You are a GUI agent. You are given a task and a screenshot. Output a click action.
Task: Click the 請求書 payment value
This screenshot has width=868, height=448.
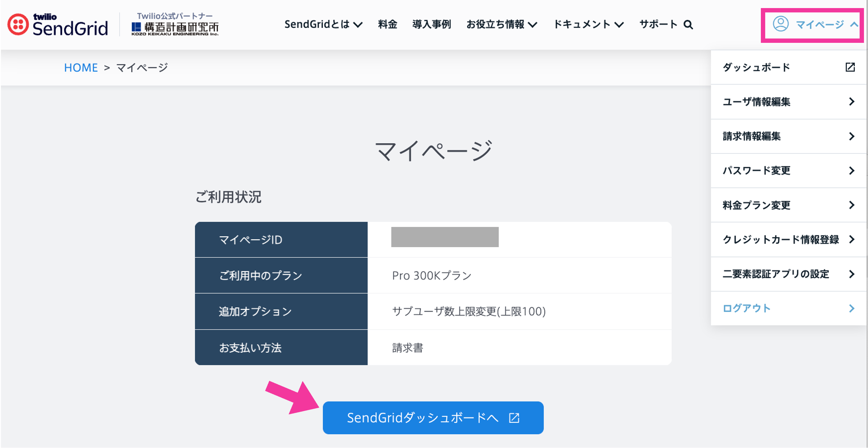tap(407, 348)
